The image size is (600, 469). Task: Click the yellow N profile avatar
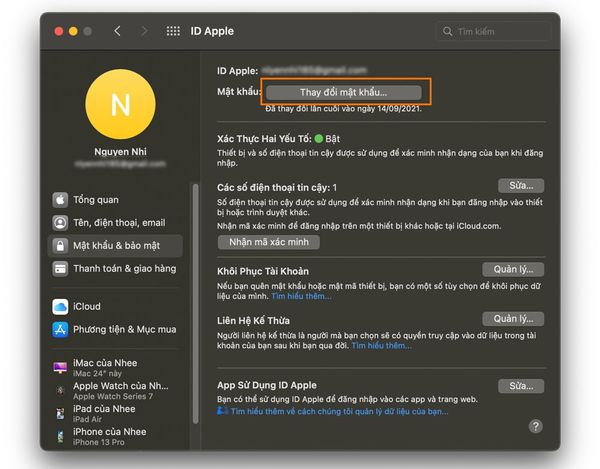pos(121,104)
